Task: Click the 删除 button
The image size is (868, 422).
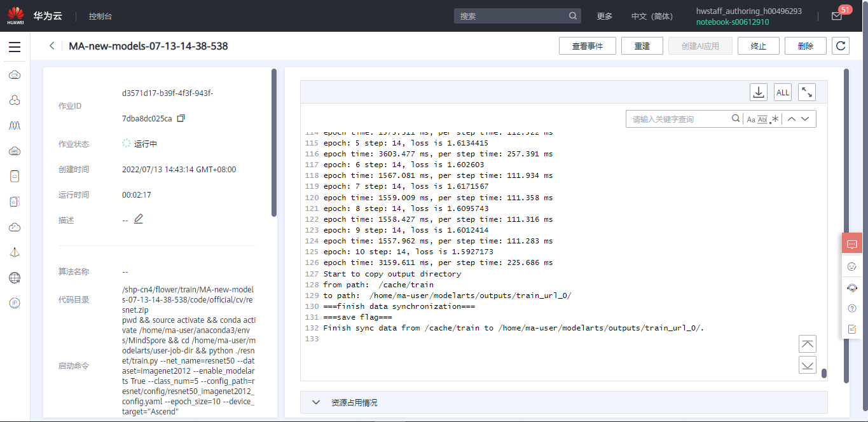Action: (806, 46)
